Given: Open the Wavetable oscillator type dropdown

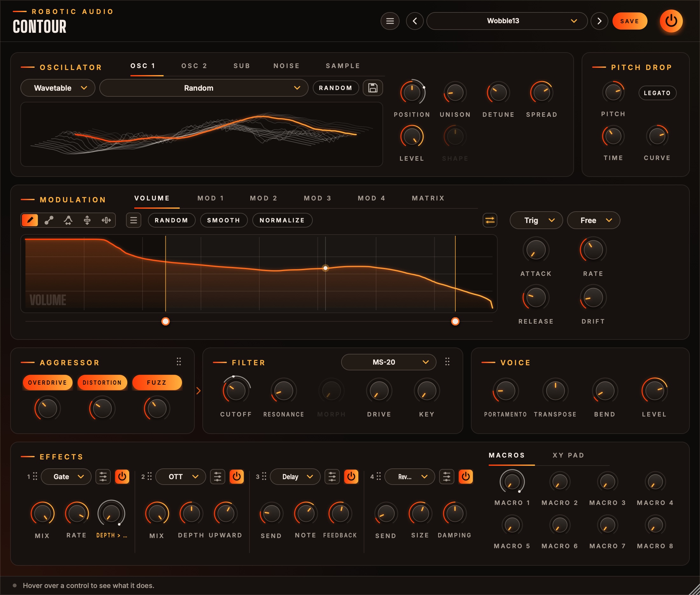Looking at the screenshot, I should (x=58, y=88).
